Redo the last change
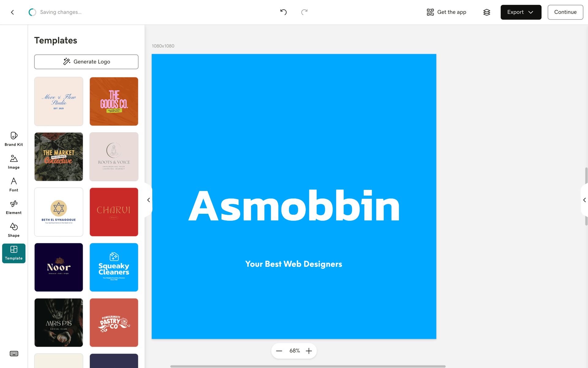 [x=304, y=12]
